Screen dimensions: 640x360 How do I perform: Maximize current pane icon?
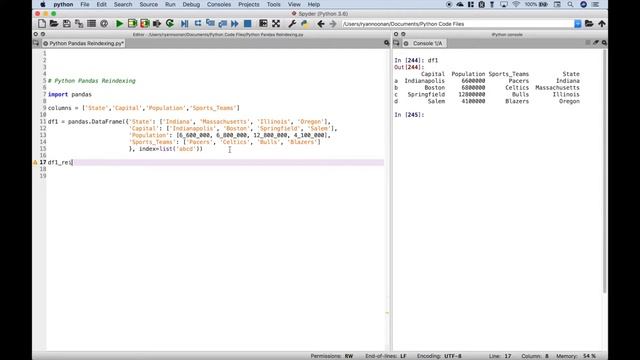tap(263, 24)
